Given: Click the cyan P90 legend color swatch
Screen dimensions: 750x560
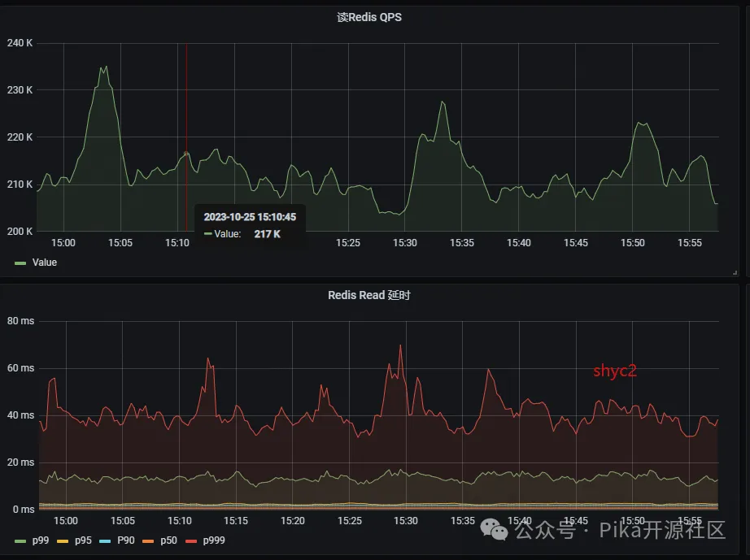Looking at the screenshot, I should [105, 541].
